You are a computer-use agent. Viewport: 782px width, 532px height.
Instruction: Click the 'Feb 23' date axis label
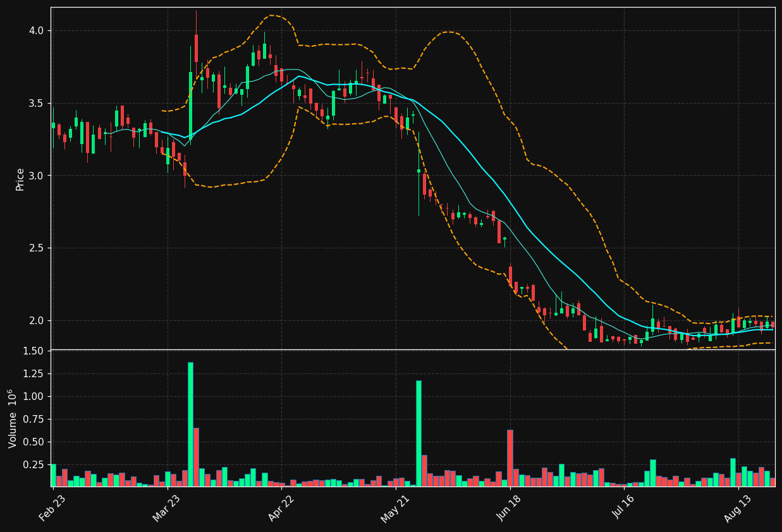pos(52,509)
